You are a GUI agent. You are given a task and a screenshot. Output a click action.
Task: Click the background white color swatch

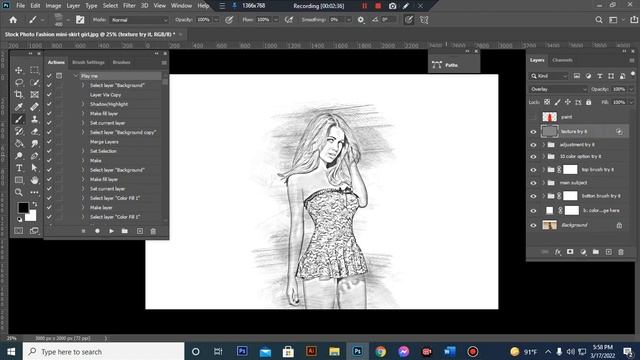(32, 216)
